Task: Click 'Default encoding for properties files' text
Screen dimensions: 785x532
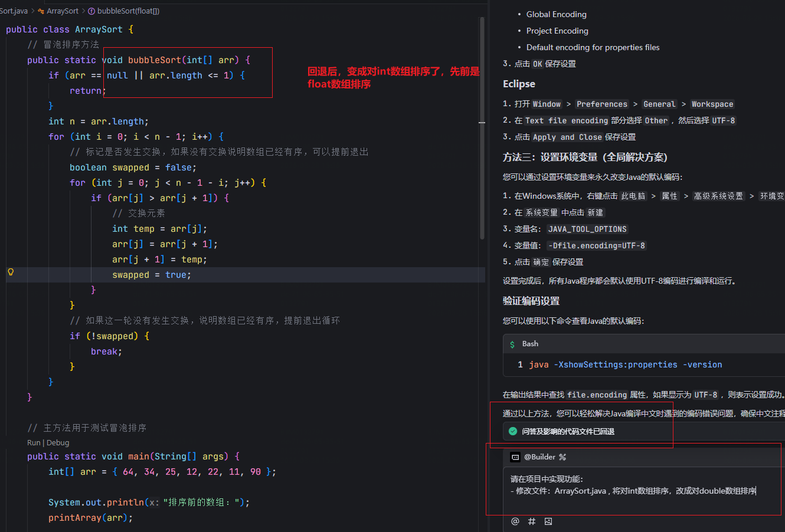Action: pos(593,47)
